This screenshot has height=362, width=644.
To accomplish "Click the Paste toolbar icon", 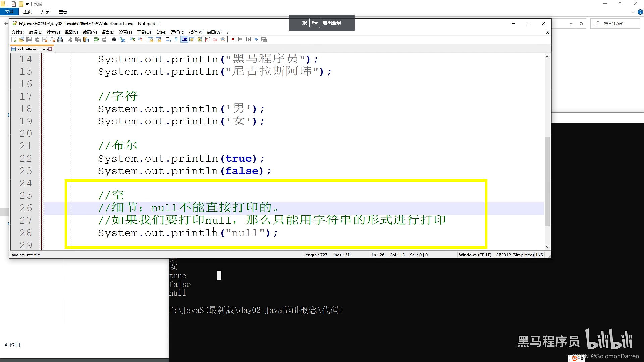I will [x=86, y=39].
